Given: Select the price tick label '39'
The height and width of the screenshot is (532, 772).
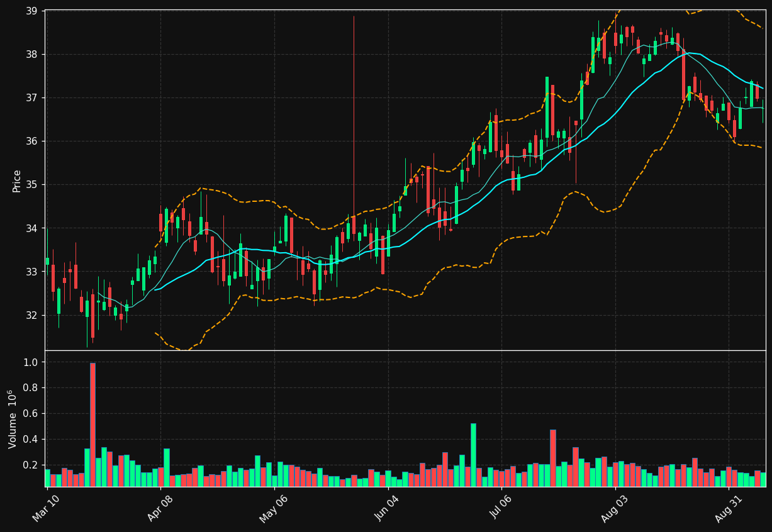Looking at the screenshot, I should click(x=31, y=11).
